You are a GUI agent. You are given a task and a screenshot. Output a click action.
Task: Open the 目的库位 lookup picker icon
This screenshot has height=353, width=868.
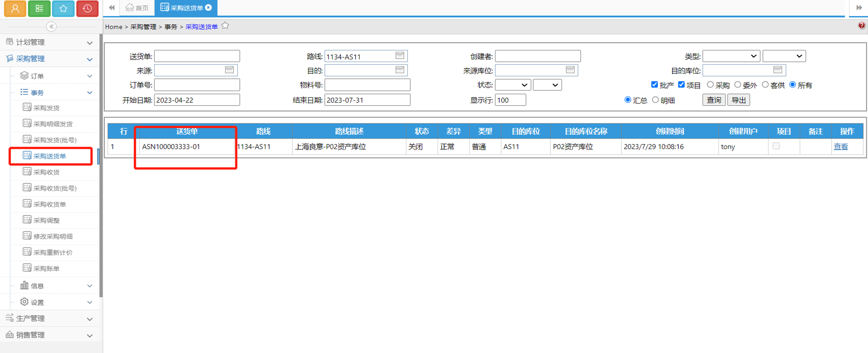pyautogui.click(x=778, y=70)
